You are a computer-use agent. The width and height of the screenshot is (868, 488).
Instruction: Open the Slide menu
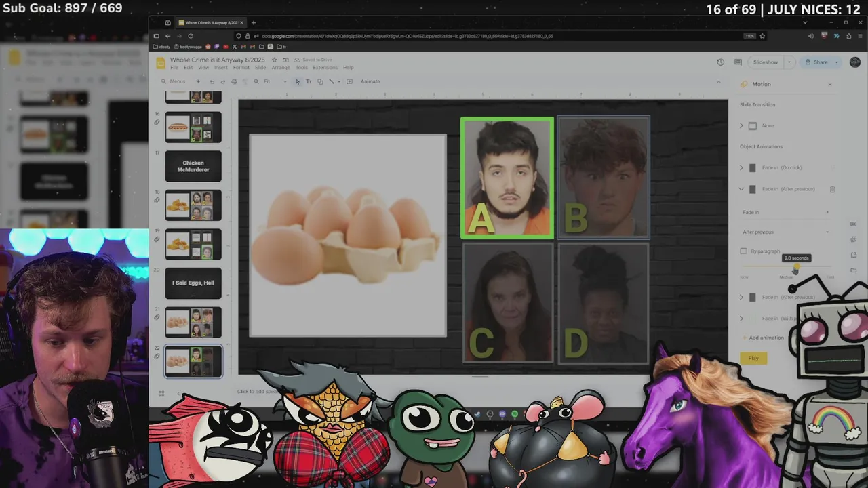[x=260, y=68]
